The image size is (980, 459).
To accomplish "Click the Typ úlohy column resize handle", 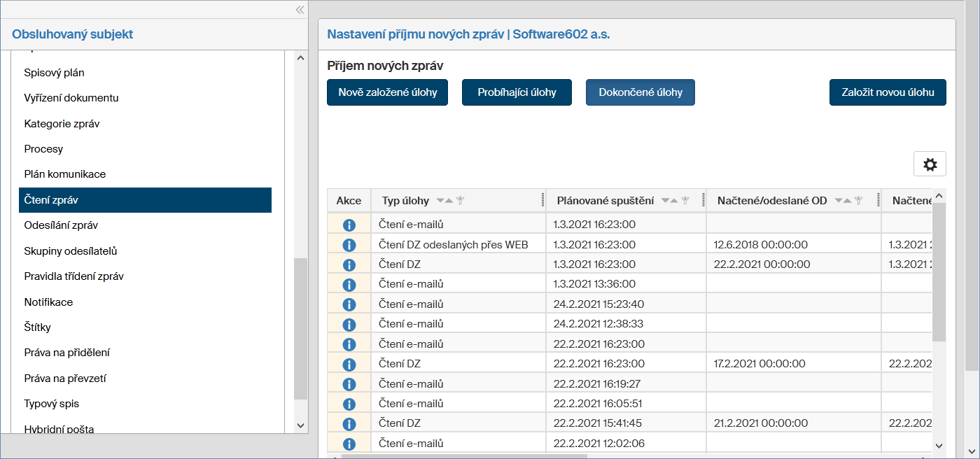I will point(543,201).
